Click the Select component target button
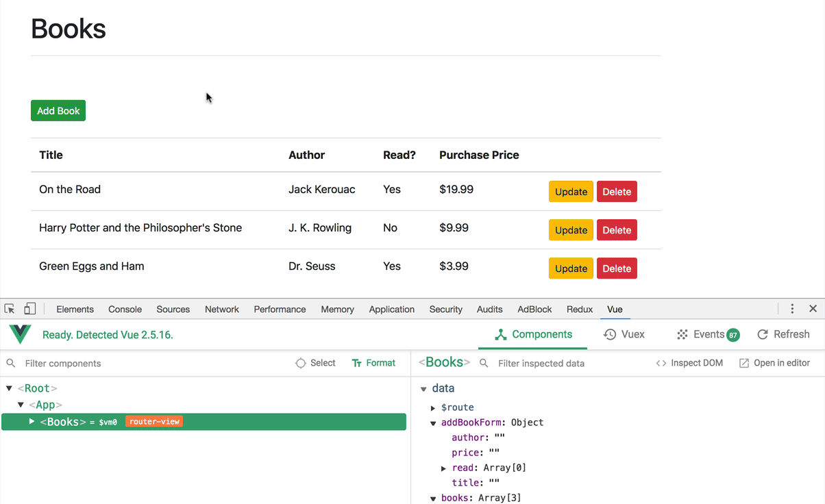Screen dimensions: 825x504 [x=315, y=363]
